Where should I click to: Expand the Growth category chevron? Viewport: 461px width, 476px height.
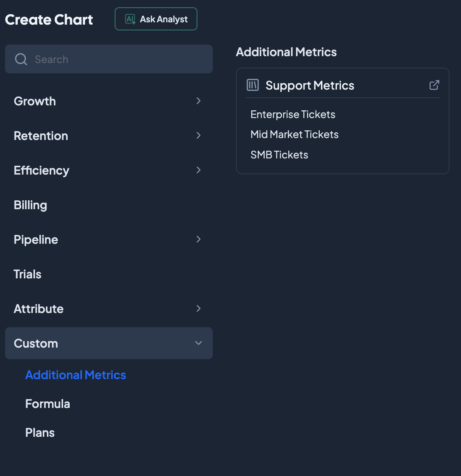pos(199,101)
